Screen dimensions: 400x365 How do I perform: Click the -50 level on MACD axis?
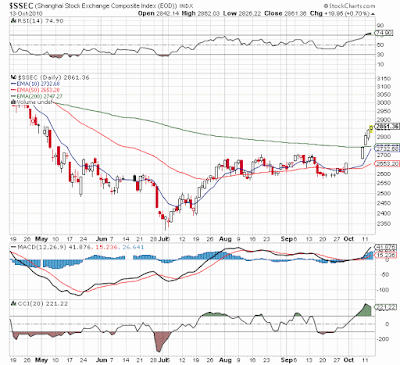click(384, 275)
